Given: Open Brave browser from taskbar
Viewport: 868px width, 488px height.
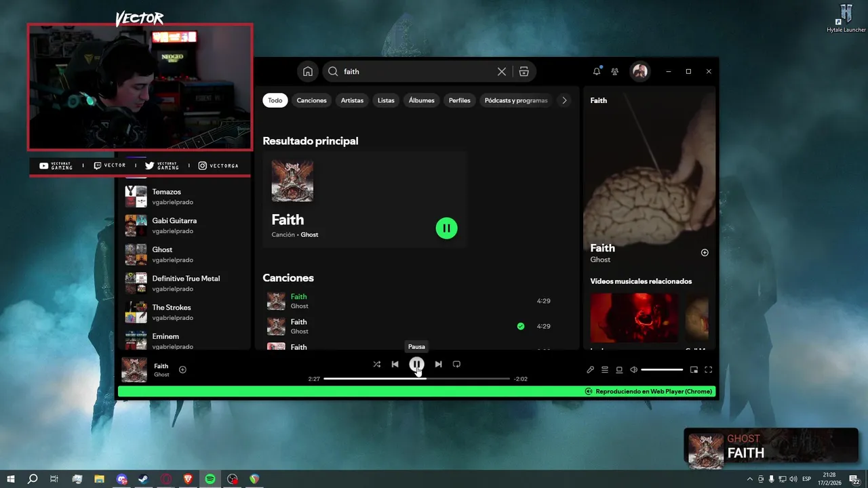Looking at the screenshot, I should (188, 479).
